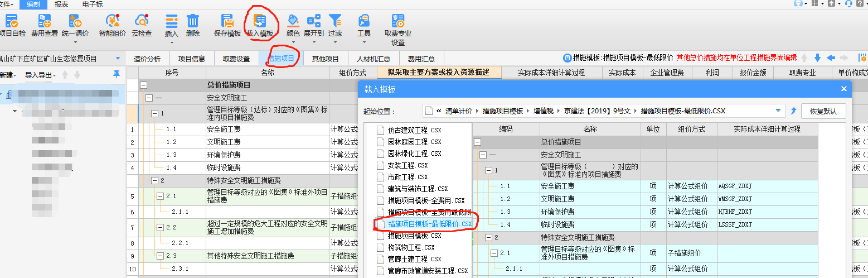The width and height of the screenshot is (868, 278).
Task: Click the blue left arrow beside the red notice
Action: coord(831,57)
